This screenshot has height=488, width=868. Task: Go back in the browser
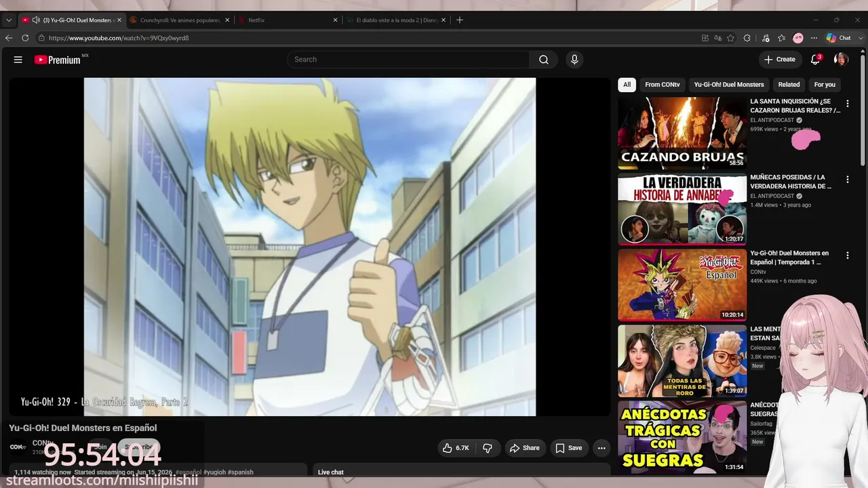pos(9,38)
